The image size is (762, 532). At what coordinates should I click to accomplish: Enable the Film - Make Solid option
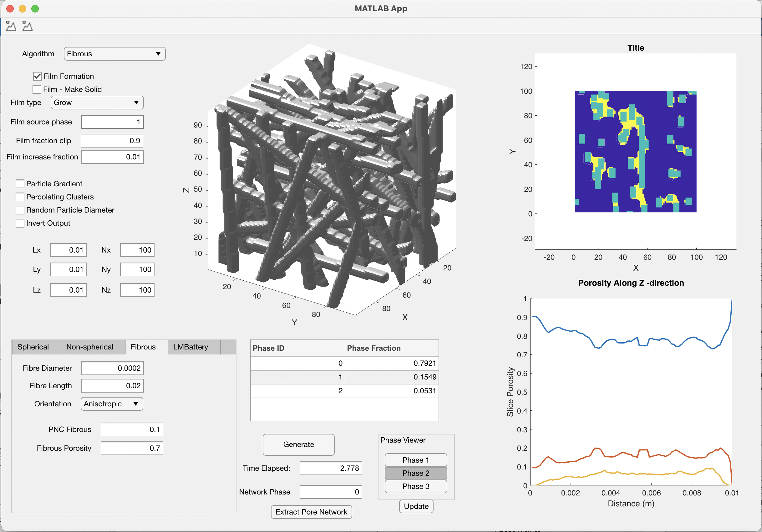37,89
